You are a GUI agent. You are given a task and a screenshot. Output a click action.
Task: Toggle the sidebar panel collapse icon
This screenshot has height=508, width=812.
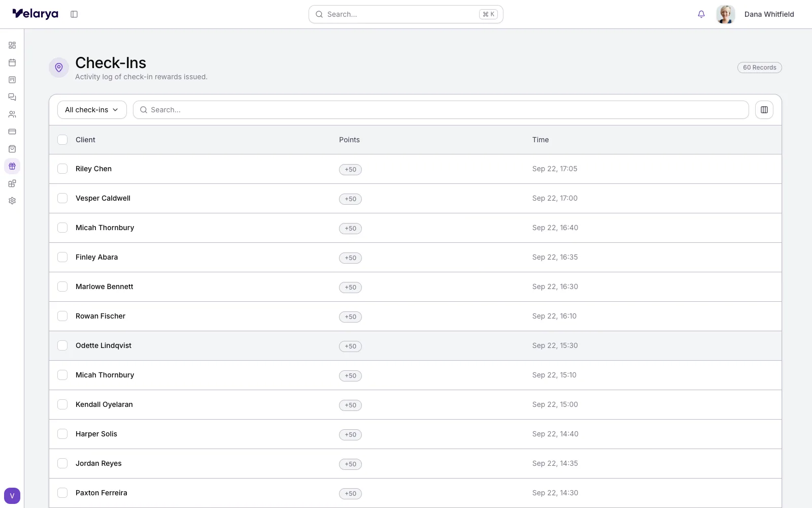[x=74, y=14]
